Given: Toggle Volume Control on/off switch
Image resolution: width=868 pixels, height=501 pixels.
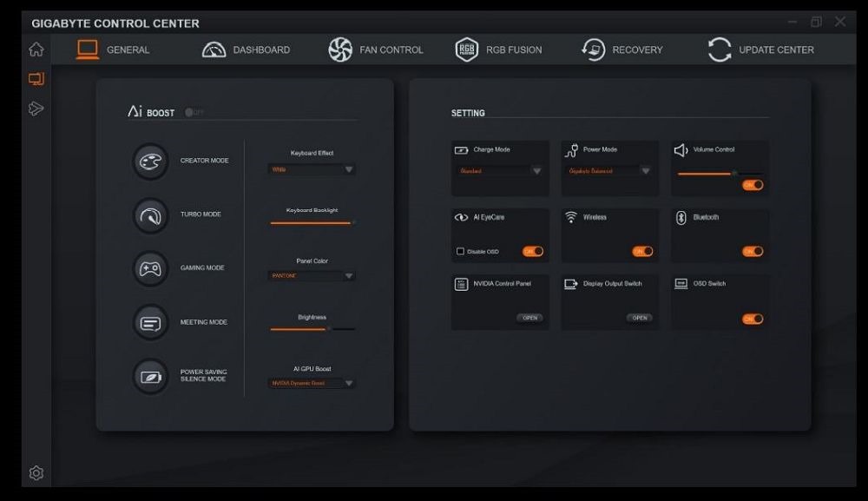Looking at the screenshot, I should click(x=753, y=185).
